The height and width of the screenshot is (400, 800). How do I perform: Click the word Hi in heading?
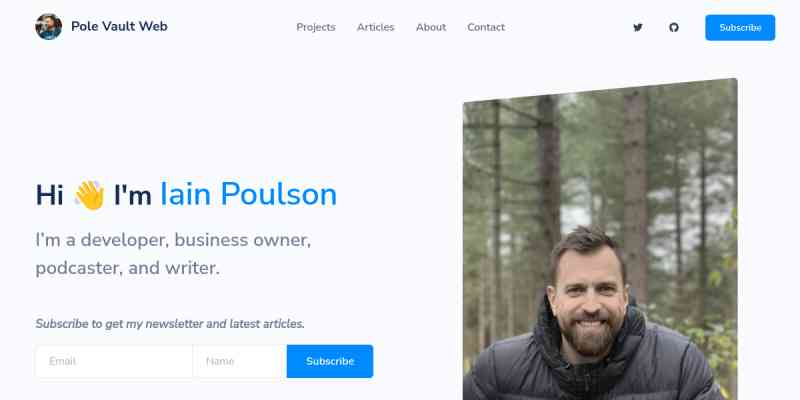pos(49,195)
